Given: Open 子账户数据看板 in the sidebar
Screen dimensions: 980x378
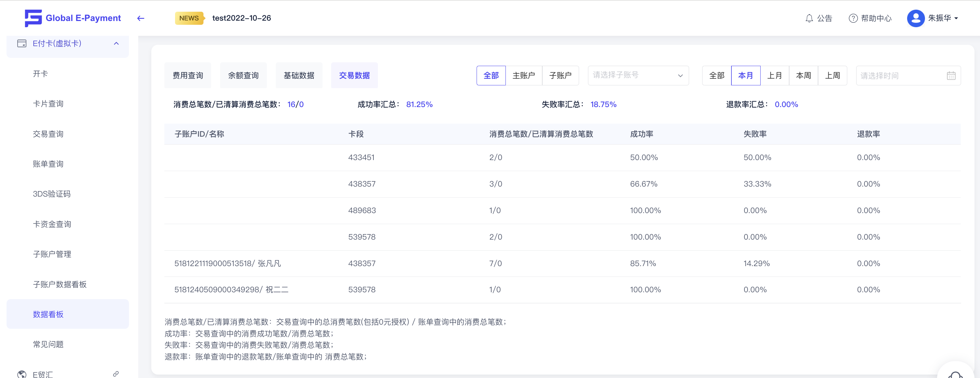Looking at the screenshot, I should 60,284.
